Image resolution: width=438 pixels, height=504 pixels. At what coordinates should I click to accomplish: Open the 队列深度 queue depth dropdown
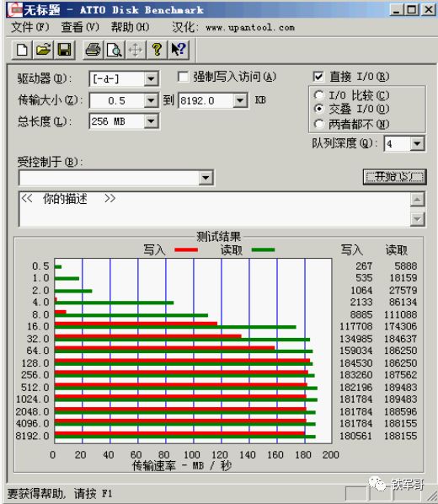point(417,143)
